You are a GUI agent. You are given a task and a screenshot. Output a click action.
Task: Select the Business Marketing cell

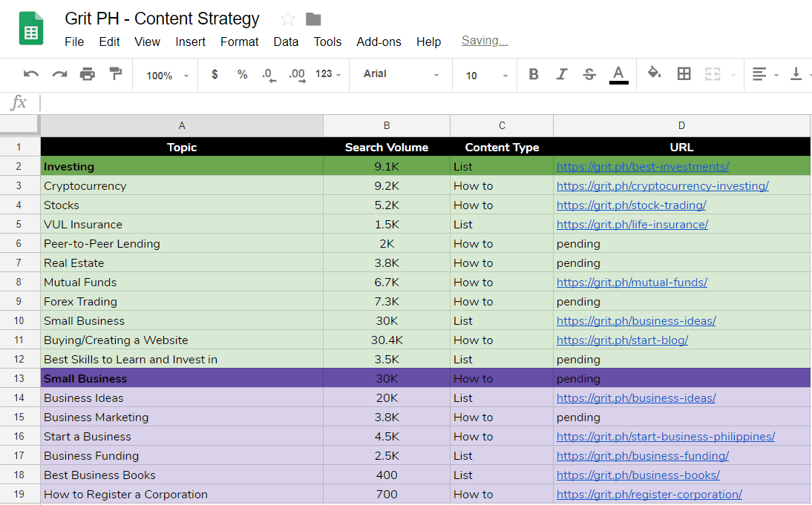[182, 417]
